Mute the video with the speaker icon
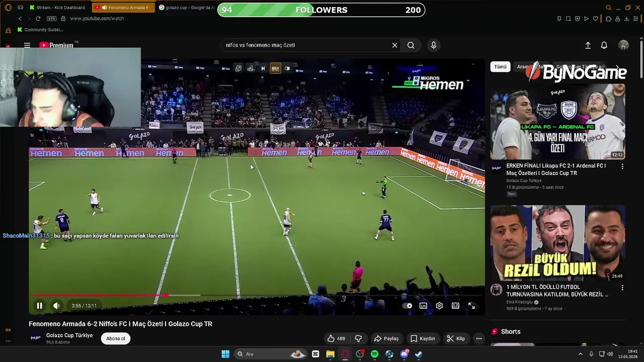Image resolution: width=644 pixels, height=362 pixels. coord(56,306)
